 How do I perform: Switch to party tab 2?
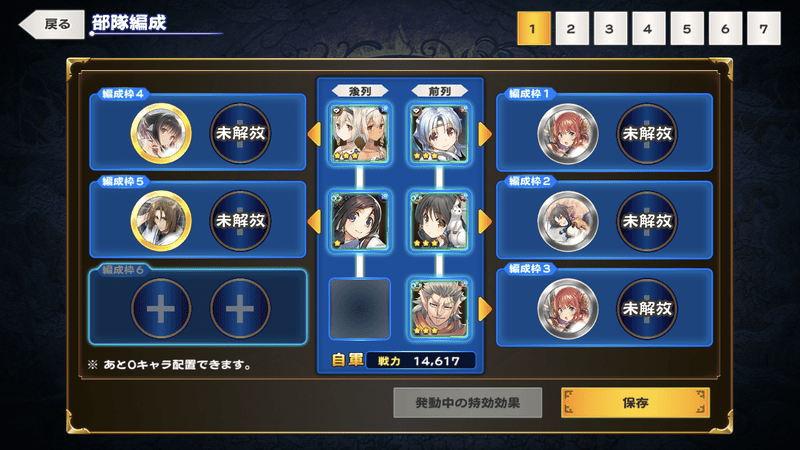pyautogui.click(x=571, y=29)
